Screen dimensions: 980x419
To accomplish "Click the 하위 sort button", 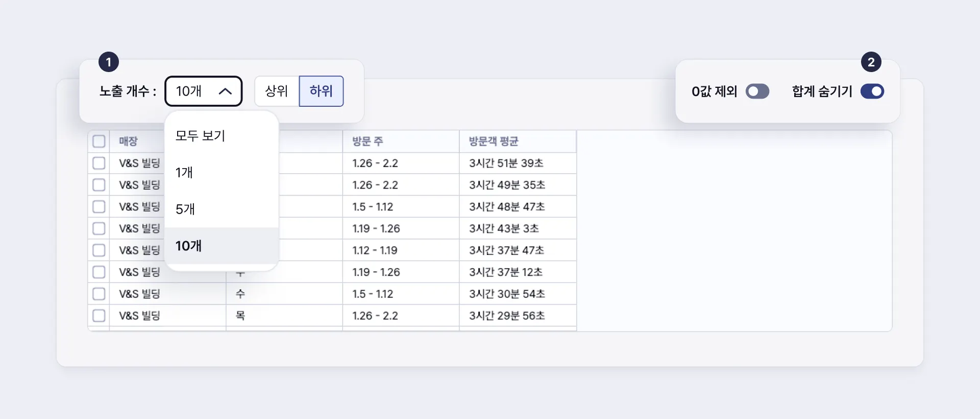I will (x=321, y=91).
